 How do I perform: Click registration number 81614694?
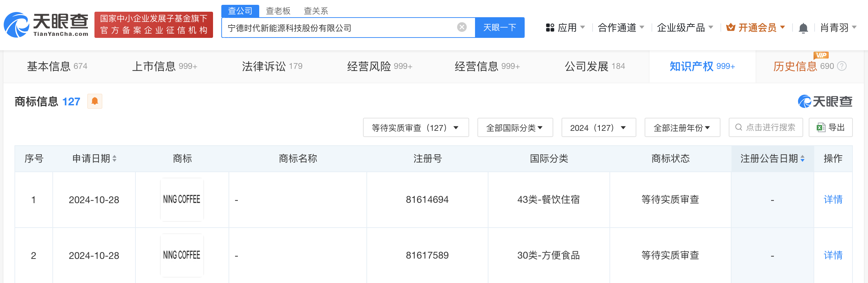427,199
